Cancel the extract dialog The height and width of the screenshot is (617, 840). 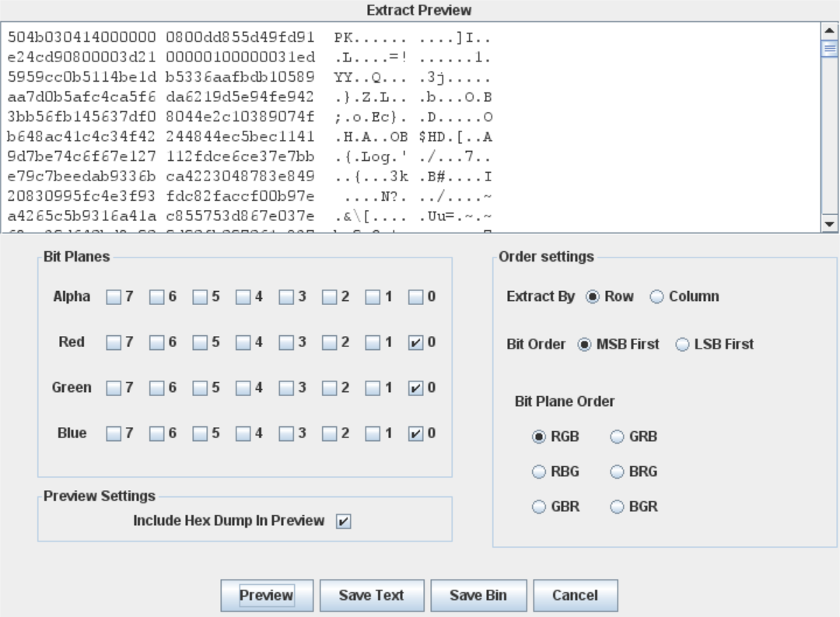tap(576, 595)
